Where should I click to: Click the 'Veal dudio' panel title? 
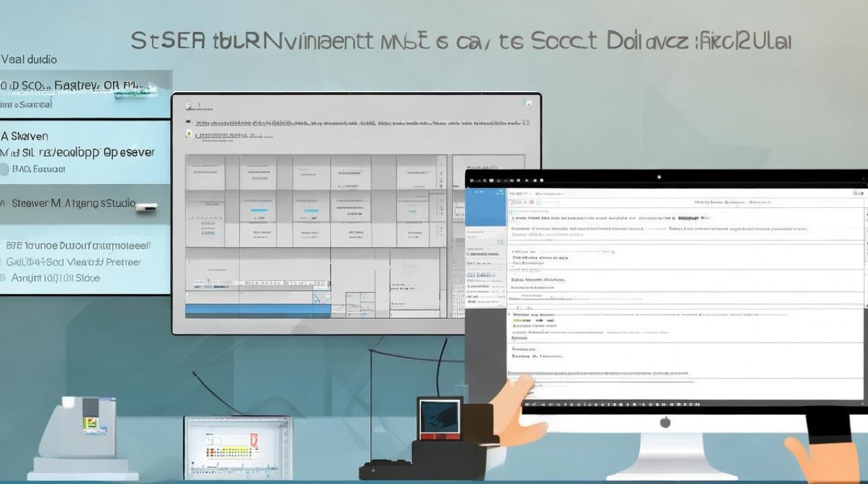29,59
